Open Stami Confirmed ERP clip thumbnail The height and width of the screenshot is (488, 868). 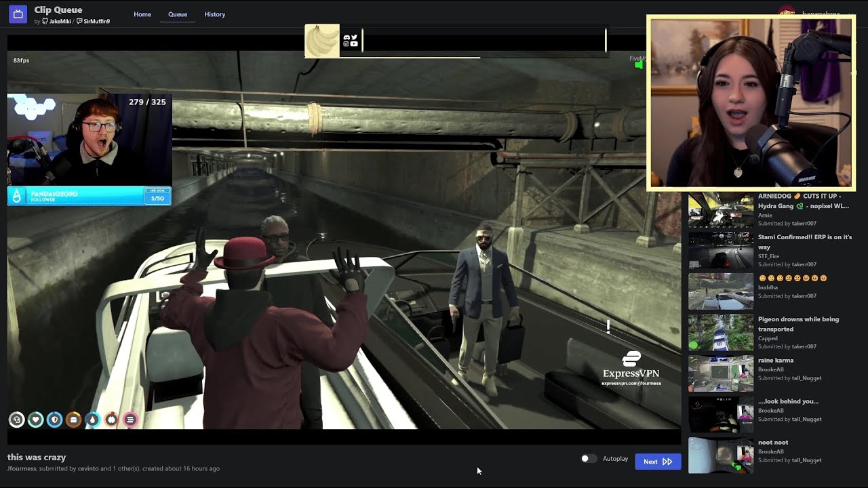pos(721,251)
